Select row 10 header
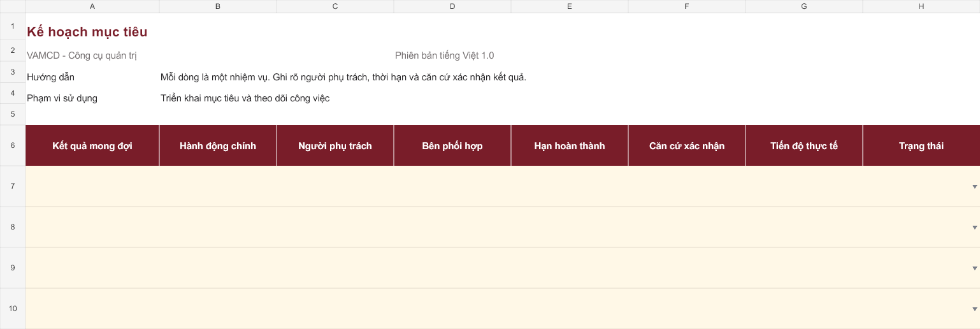This screenshot has height=329, width=980. (13, 309)
